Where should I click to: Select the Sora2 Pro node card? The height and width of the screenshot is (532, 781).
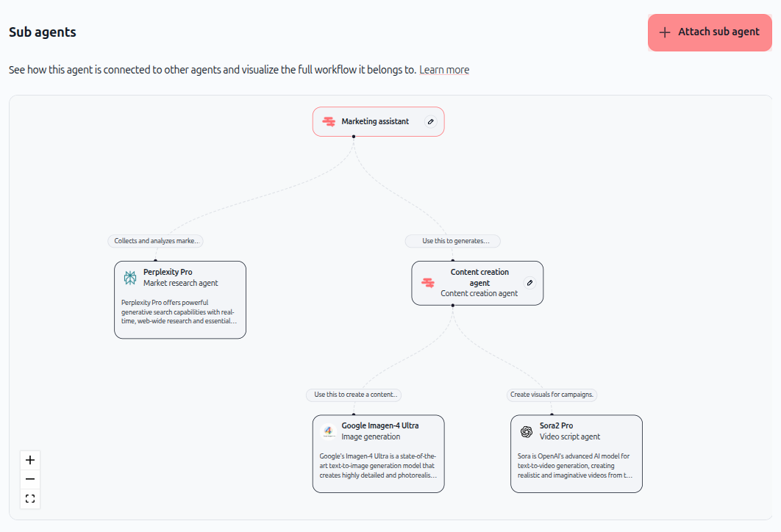577,454
